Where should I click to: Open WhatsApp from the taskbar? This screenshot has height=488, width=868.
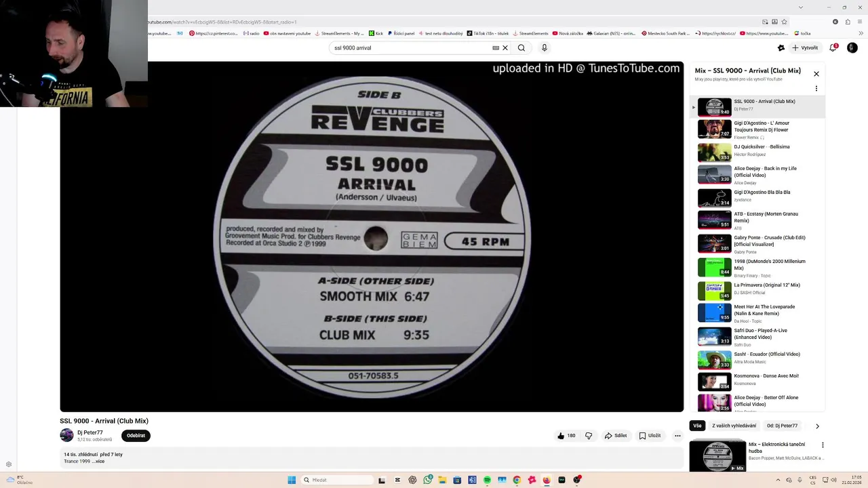(x=428, y=480)
